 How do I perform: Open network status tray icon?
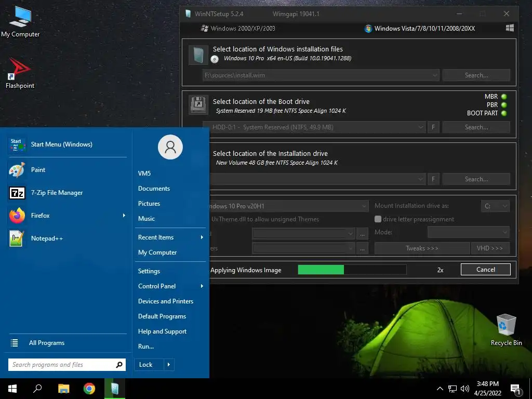tap(453, 389)
